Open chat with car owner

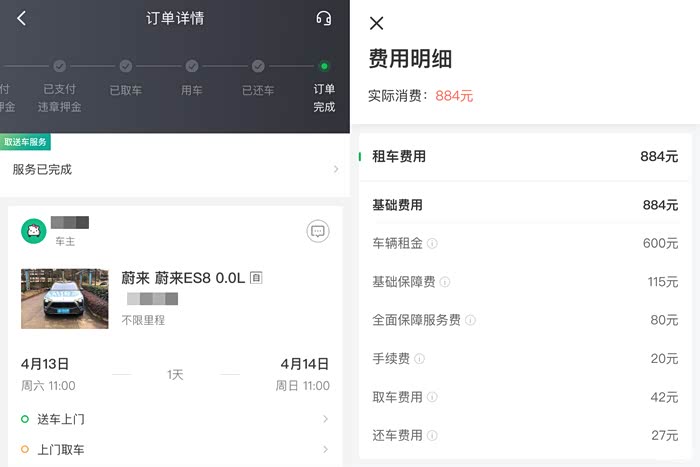(318, 231)
